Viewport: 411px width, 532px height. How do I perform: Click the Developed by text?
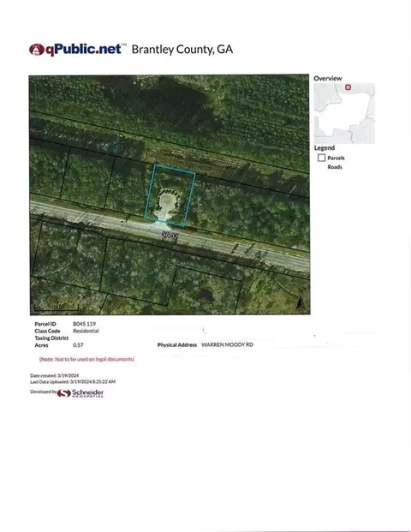pyautogui.click(x=44, y=392)
